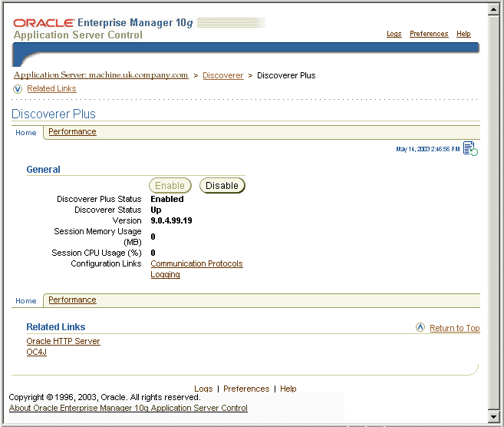Click the May 14, 2003 timestamp

(428, 149)
